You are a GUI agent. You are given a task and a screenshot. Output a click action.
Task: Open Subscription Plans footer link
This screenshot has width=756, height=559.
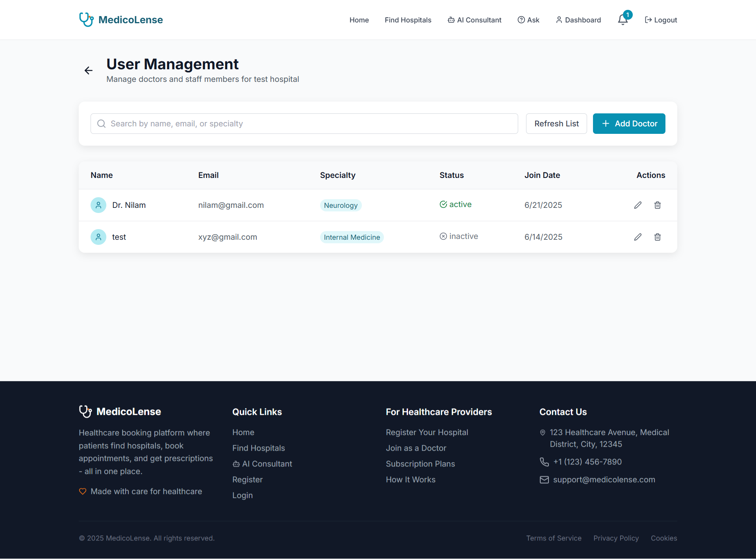click(420, 464)
